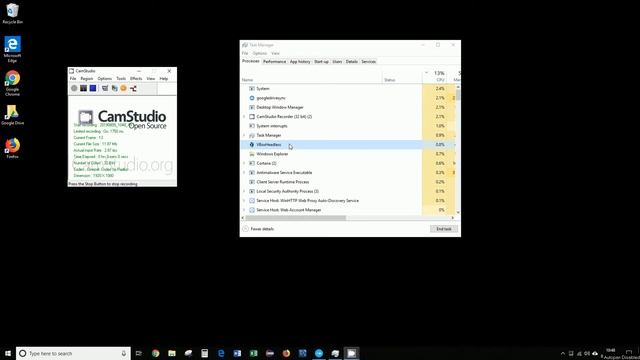
Task: Switch to the Users tab
Action: point(337,62)
